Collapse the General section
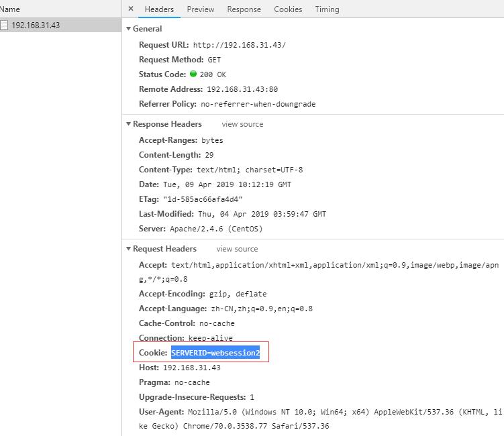Image resolution: width=504 pixels, height=436 pixels. pos(129,29)
